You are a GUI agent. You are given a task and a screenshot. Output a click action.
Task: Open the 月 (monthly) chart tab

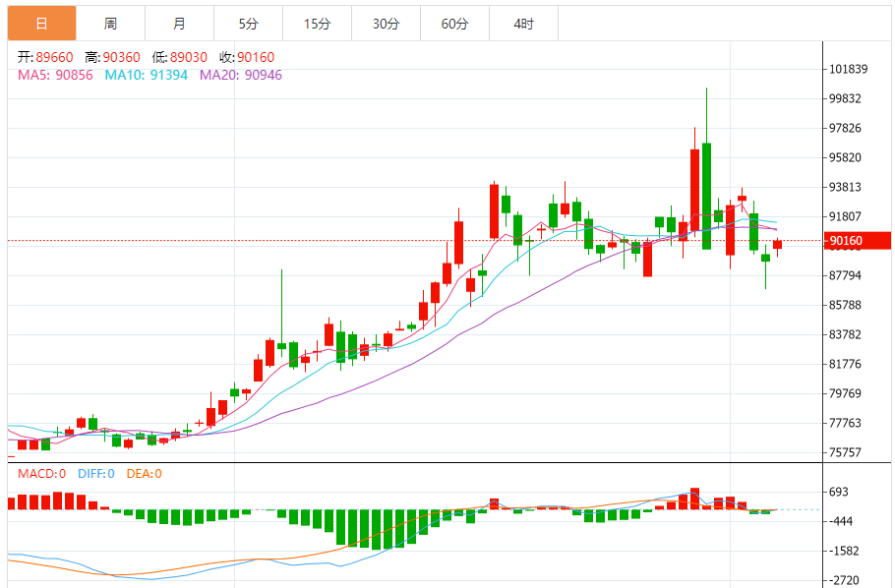(179, 24)
